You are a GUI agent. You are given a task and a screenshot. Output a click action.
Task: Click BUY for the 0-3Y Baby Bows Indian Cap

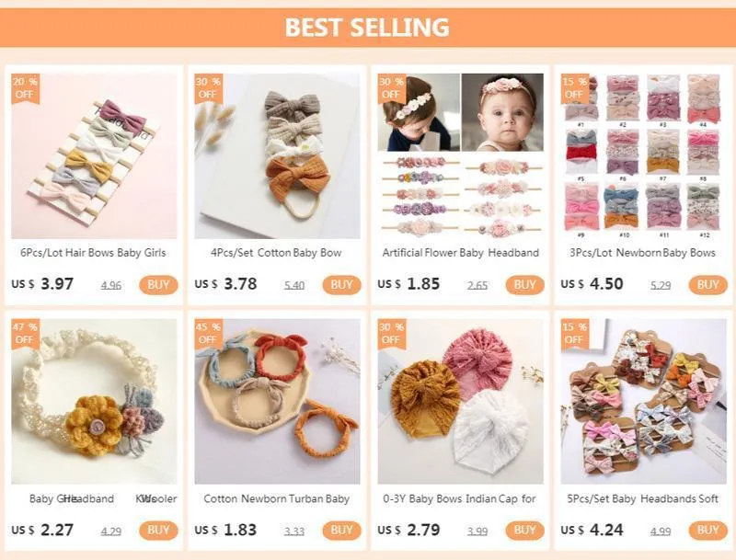tap(524, 530)
